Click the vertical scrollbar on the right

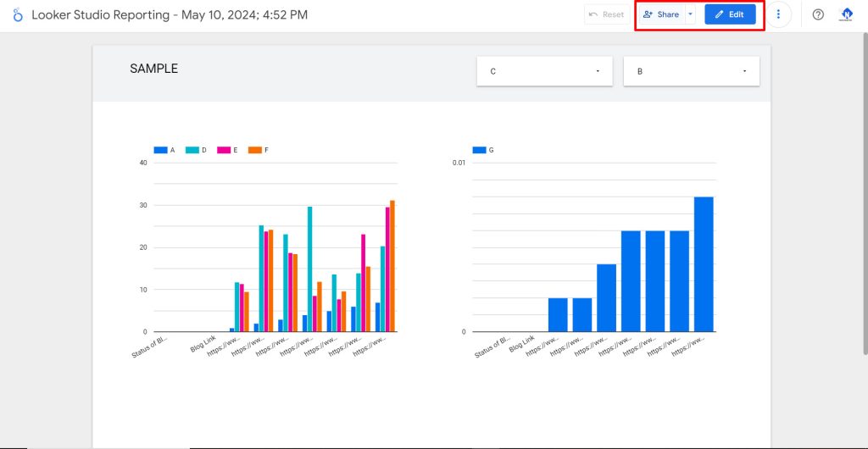[x=864, y=195]
